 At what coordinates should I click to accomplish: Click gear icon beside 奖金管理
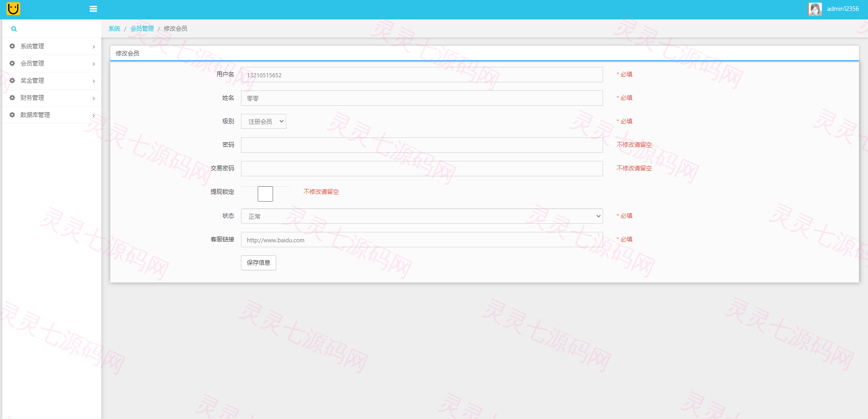pos(12,80)
